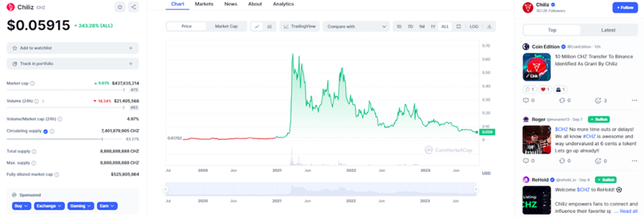Click the share icon beside Chiliz
644x217 pixels.
click(x=133, y=7)
